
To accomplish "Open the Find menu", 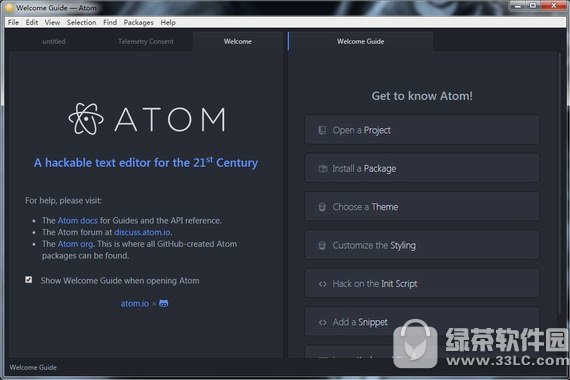I will coord(110,23).
